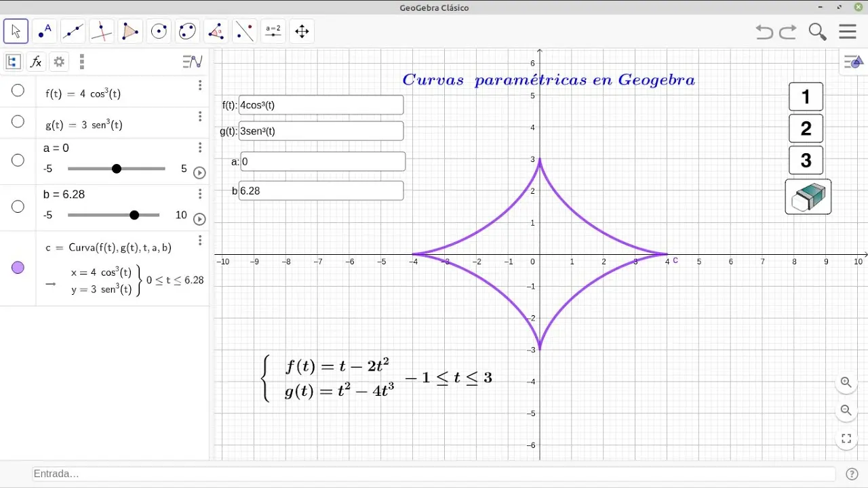
Task: Activate the Move Graphics View tool
Action: coord(302,31)
